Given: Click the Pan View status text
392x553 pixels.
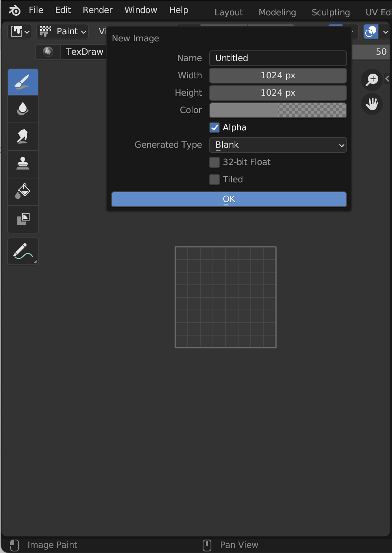Looking at the screenshot, I should [x=239, y=545].
